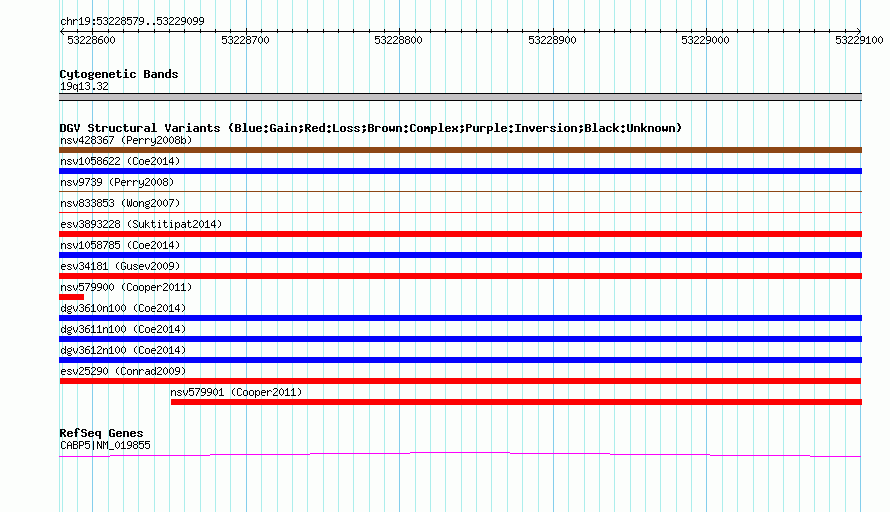Select the red esv3893228 loss bar
The image size is (890, 512).
tap(460, 234)
